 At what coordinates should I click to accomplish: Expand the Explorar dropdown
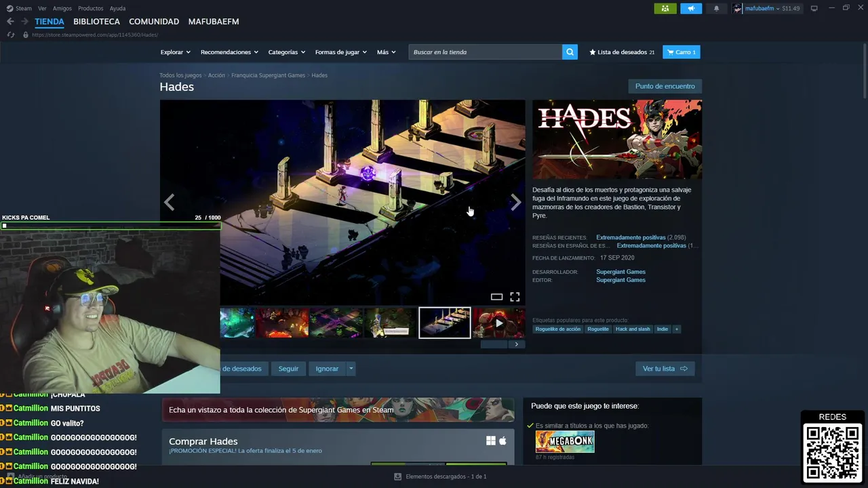pyautogui.click(x=175, y=52)
